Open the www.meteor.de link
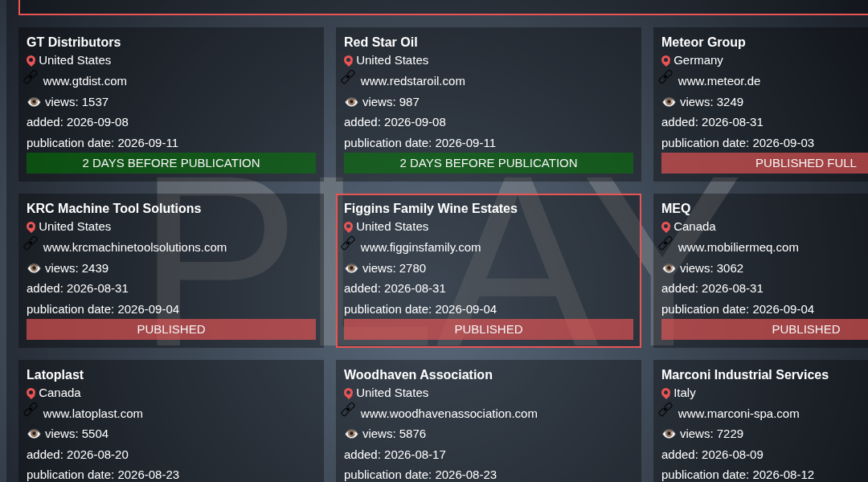The height and width of the screenshot is (482, 868). point(719,81)
